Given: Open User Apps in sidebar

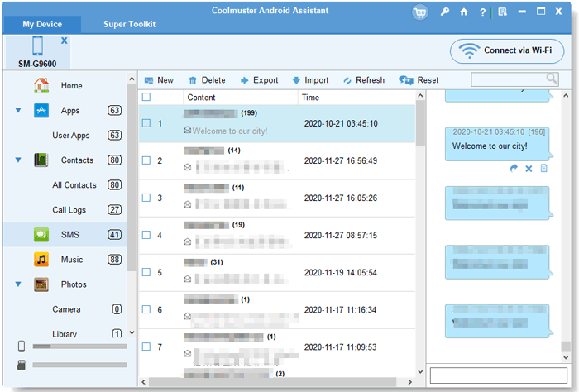Looking at the screenshot, I should point(71,136).
